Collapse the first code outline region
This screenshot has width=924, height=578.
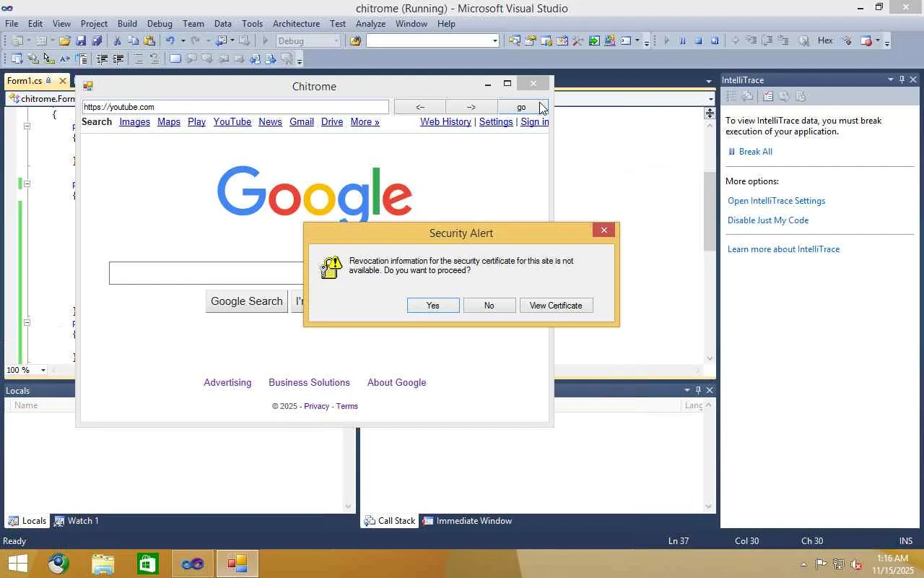coord(27,126)
